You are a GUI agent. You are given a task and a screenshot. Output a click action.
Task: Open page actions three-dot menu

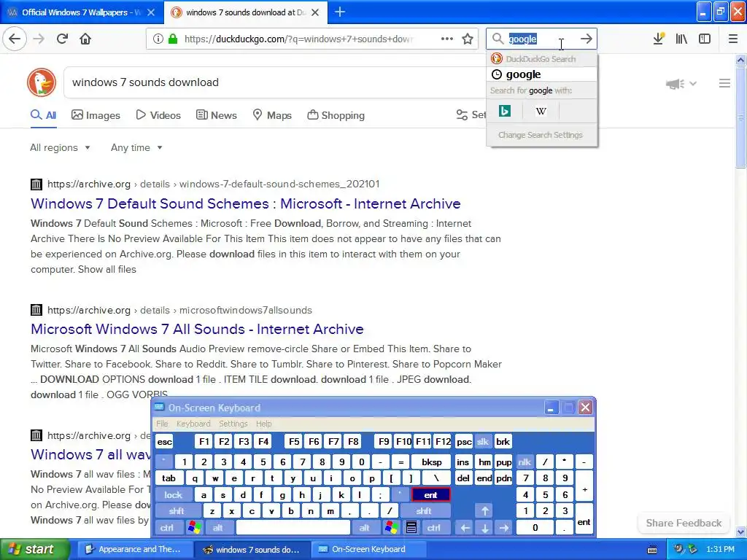point(447,39)
